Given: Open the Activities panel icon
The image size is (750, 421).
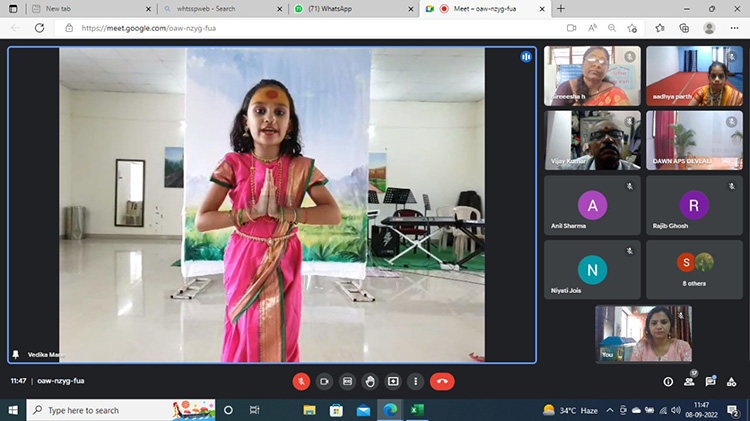Looking at the screenshot, I should (731, 381).
